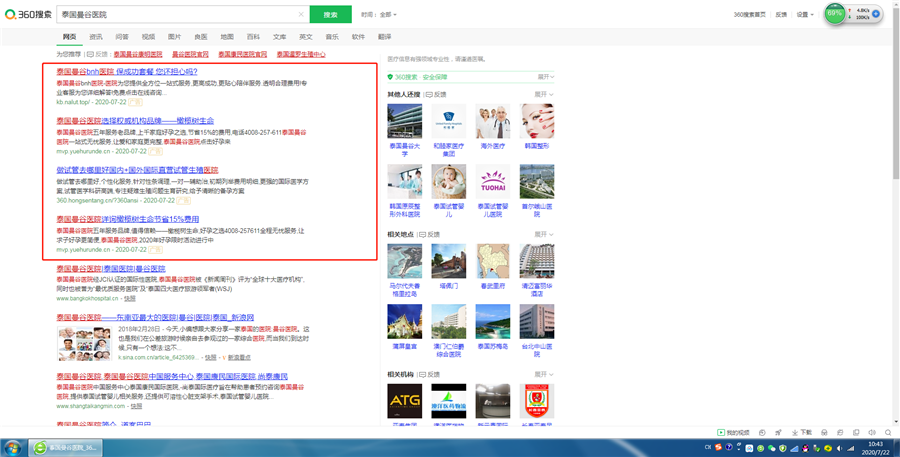Image resolution: width=900 pixels, height=457 pixels.
Task: Click 我的视频 in browser status bar
Action: pyautogui.click(x=734, y=432)
